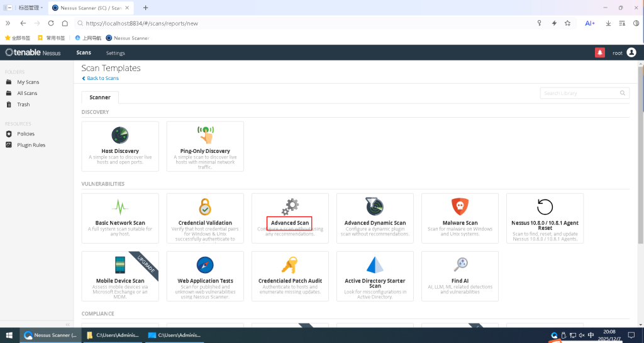The height and width of the screenshot is (343, 644).
Task: Select the Ping-Only Discovery hand icon
Action: [205, 135]
